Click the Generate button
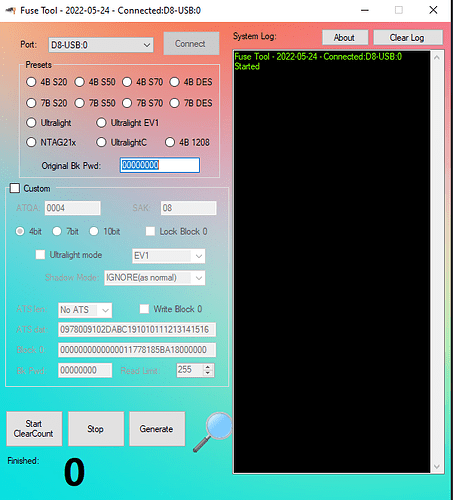The image size is (453, 500). [157, 429]
